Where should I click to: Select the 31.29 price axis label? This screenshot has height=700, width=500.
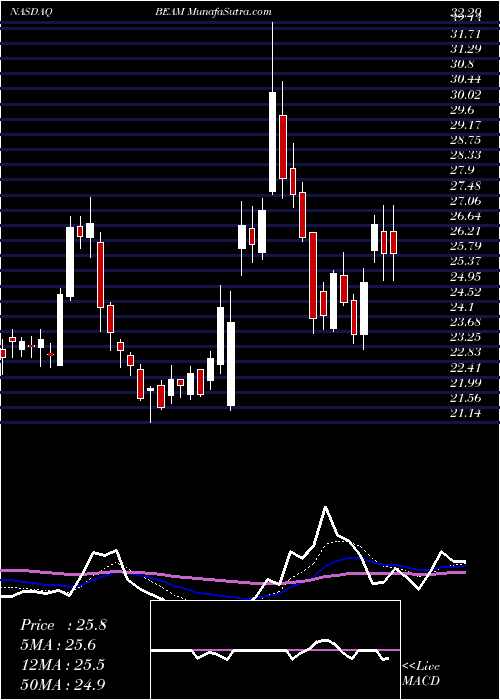(466, 48)
